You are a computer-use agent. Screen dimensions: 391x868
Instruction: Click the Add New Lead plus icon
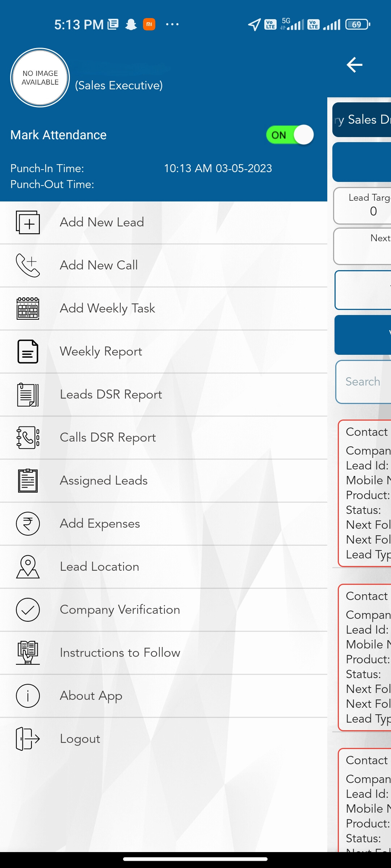[28, 222]
